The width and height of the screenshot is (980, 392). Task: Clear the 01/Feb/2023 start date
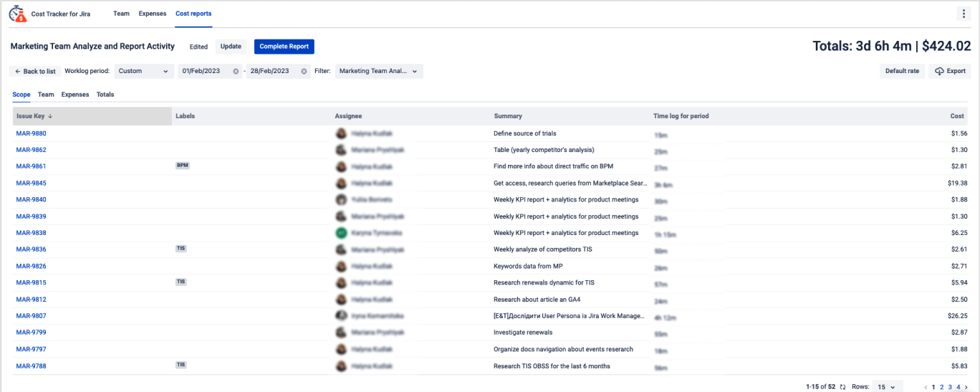tap(236, 72)
